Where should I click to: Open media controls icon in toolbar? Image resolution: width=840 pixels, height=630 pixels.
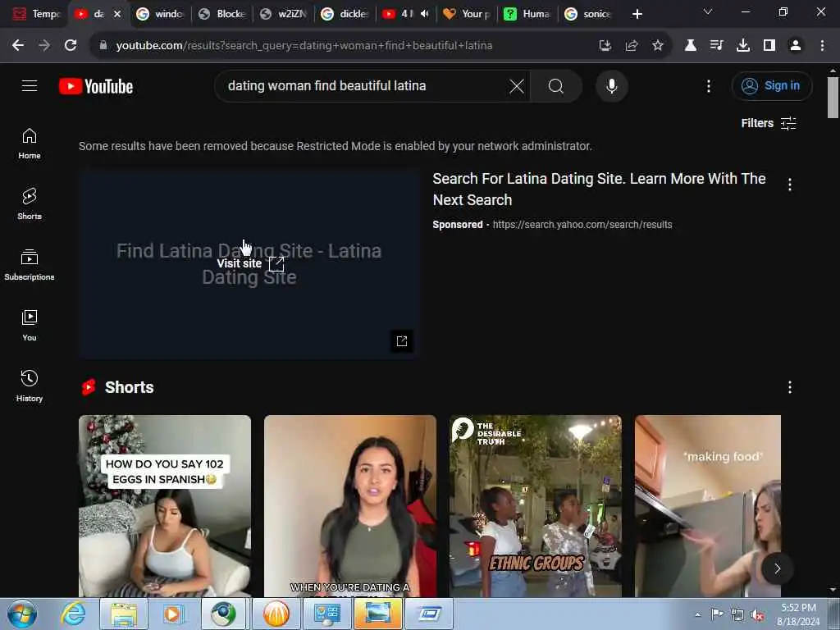717,46
